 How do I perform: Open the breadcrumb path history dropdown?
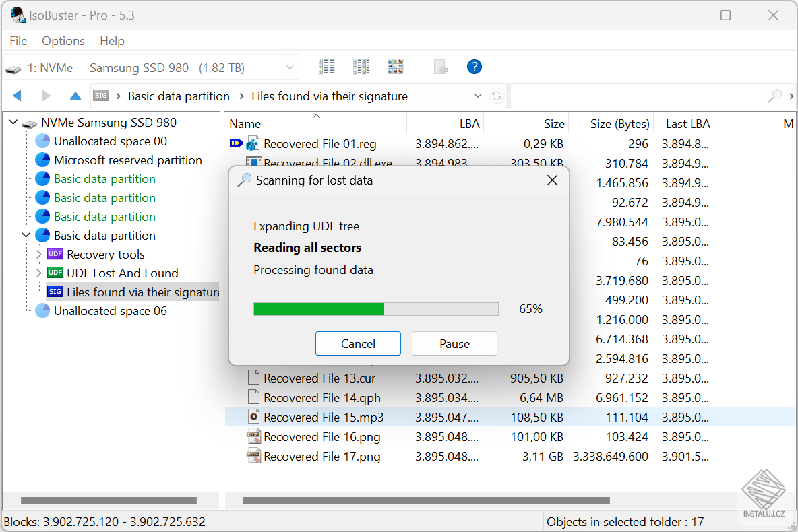tap(478, 96)
